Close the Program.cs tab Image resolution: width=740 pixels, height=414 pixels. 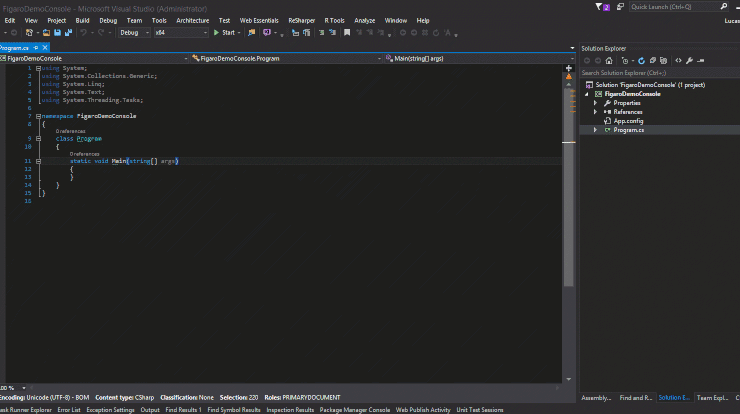tap(45, 48)
